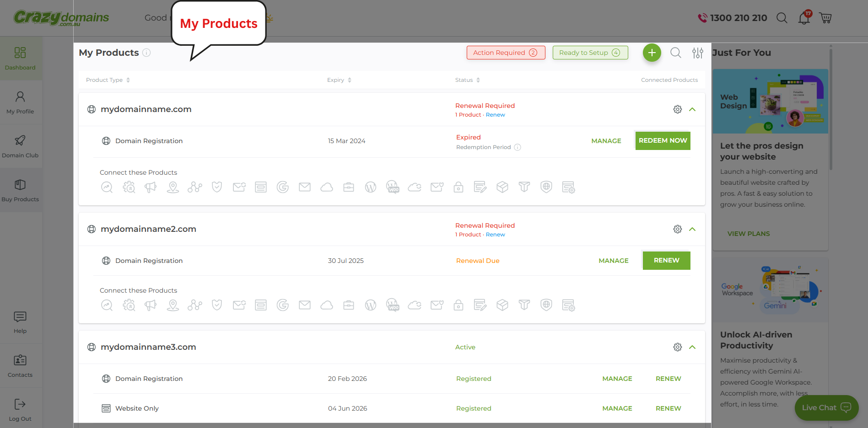Image resolution: width=868 pixels, height=428 pixels.
Task: Click MANAGE for the expired domain registration
Action: click(x=606, y=141)
